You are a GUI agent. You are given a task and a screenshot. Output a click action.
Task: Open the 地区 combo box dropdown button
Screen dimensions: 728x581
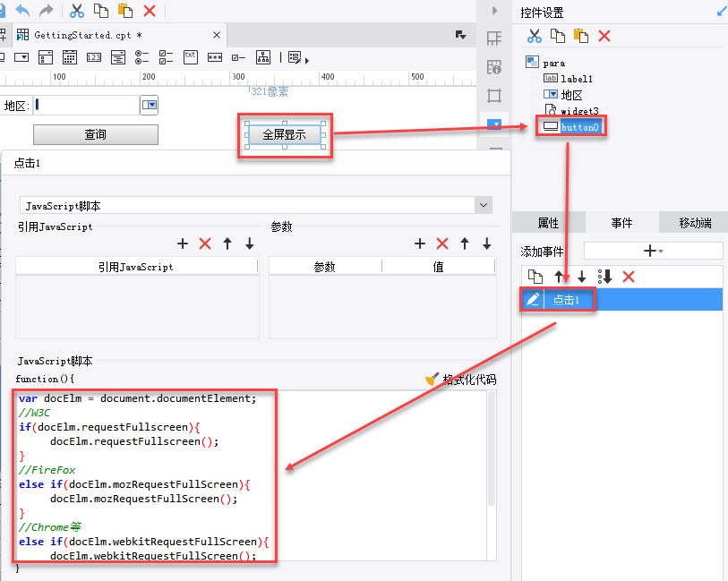149,105
